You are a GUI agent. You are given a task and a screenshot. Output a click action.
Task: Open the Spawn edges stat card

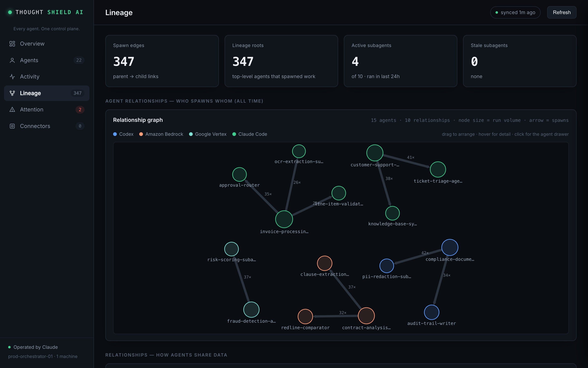click(162, 61)
